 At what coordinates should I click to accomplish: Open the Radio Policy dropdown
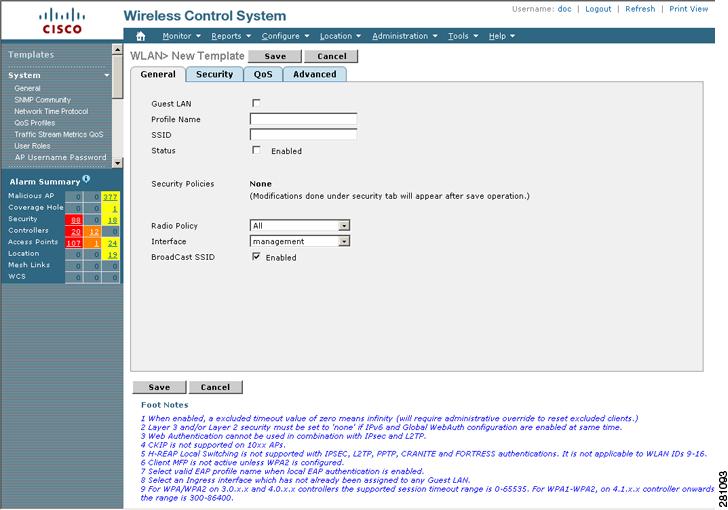click(300, 226)
